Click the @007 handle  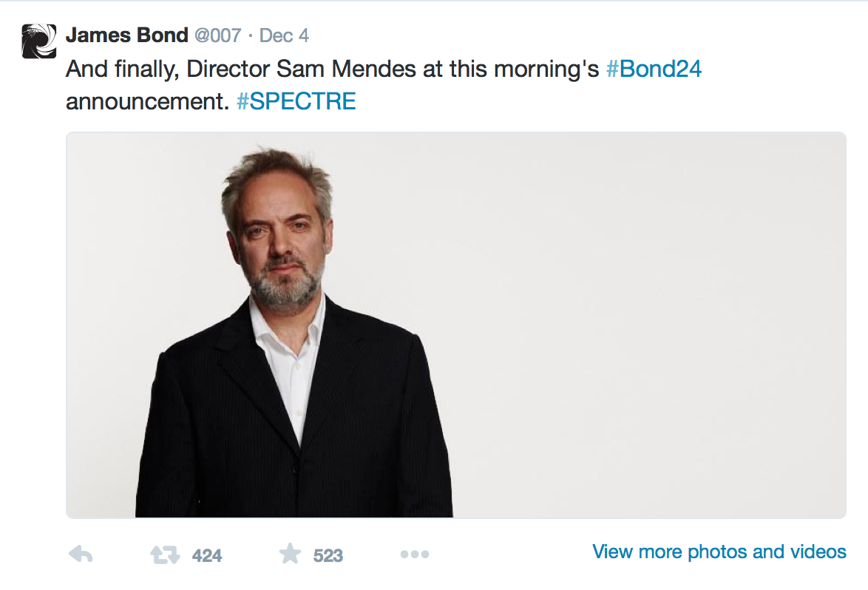218,35
